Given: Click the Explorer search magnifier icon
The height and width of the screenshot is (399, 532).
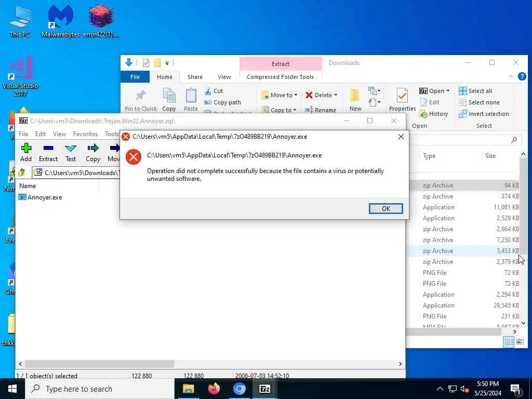Looking at the screenshot, I should coord(514,140).
